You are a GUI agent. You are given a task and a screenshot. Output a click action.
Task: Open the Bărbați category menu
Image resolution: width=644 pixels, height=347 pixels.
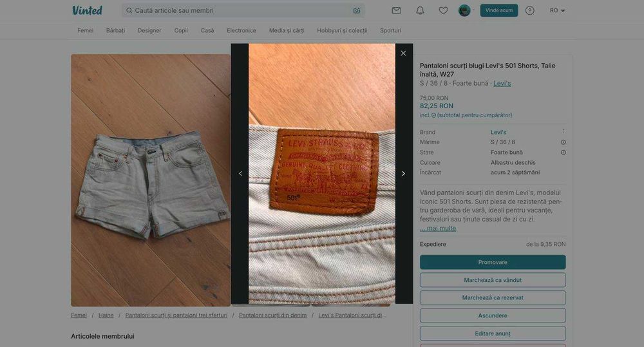pos(115,30)
